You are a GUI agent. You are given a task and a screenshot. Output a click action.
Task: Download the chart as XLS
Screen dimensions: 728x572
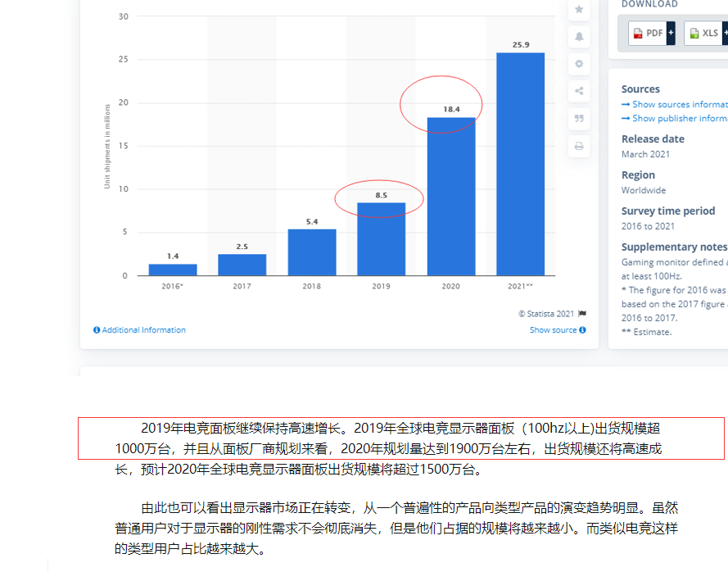[x=703, y=33]
